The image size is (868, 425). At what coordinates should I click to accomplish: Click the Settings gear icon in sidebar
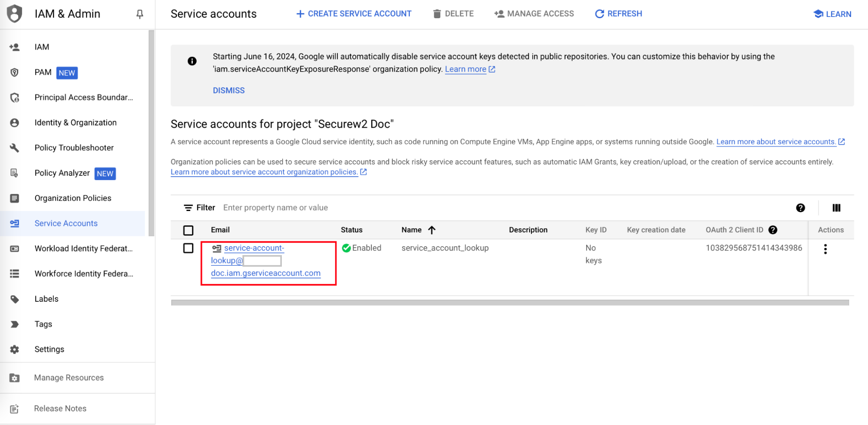point(14,349)
